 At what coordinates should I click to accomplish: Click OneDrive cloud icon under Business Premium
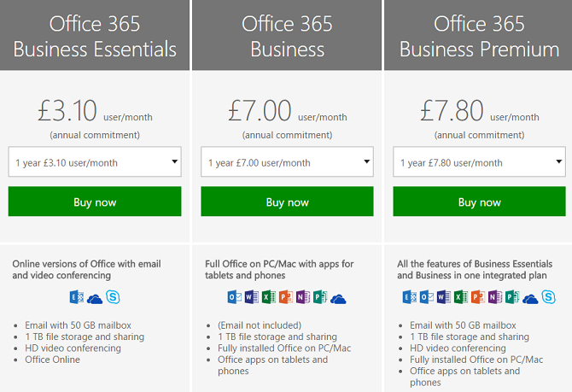(530, 298)
